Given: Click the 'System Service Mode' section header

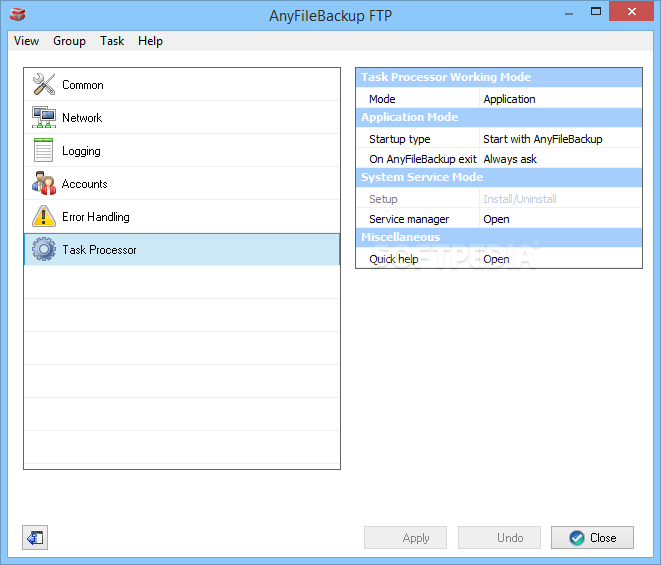Looking at the screenshot, I should coord(499,177).
